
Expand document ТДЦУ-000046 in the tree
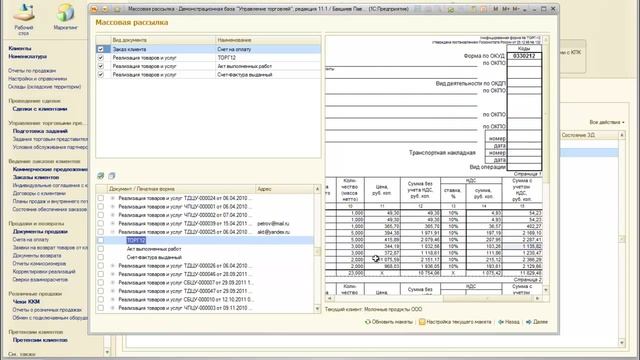pos(112,274)
